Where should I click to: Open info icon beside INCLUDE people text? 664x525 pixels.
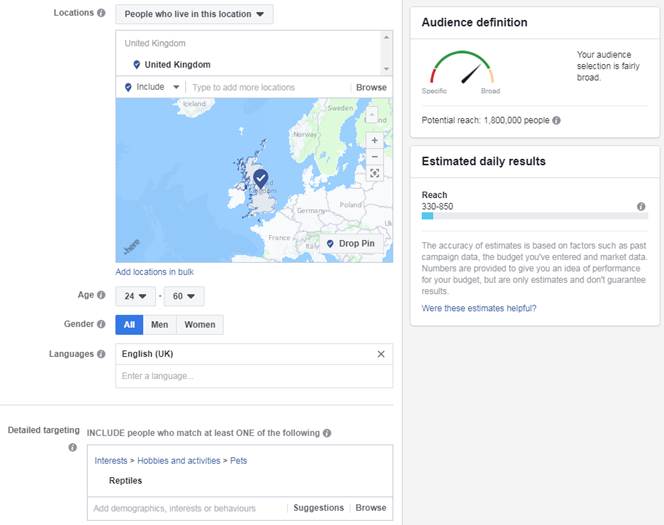327,433
